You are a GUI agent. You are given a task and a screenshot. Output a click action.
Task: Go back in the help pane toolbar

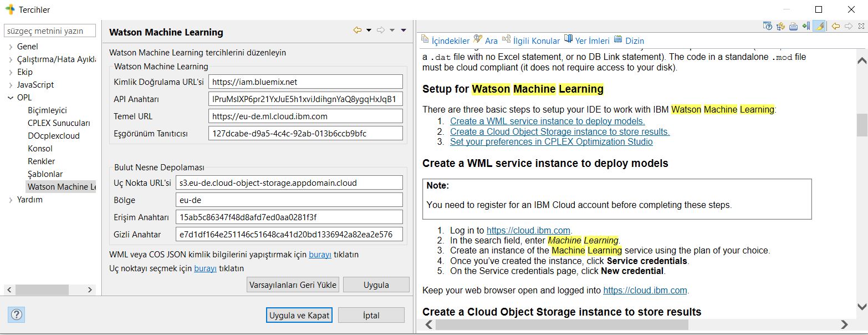(x=836, y=26)
